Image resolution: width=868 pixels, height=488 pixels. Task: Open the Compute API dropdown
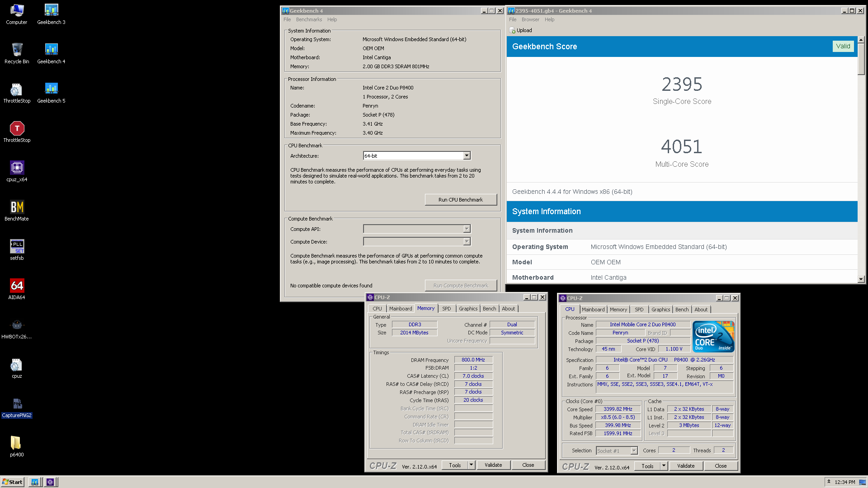coord(467,229)
